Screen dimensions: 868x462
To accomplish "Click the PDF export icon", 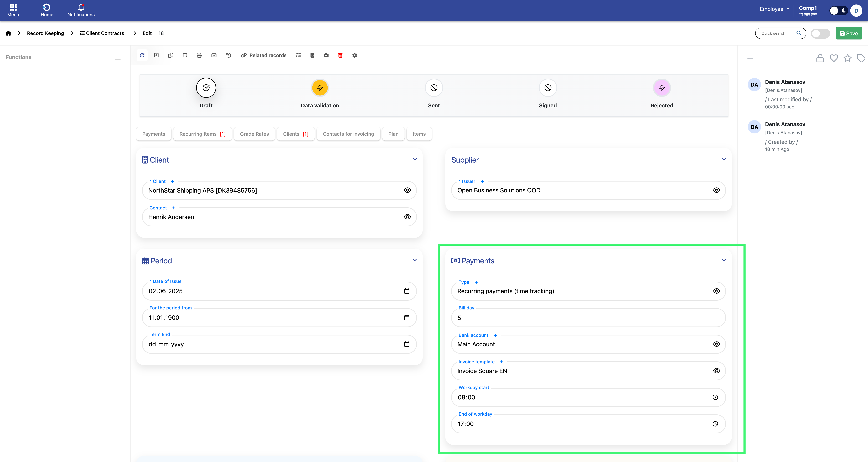I will pos(312,55).
